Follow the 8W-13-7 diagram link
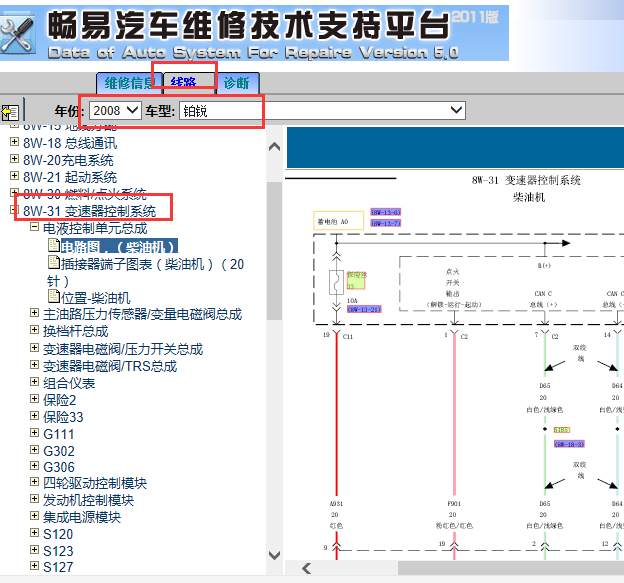 point(386,223)
